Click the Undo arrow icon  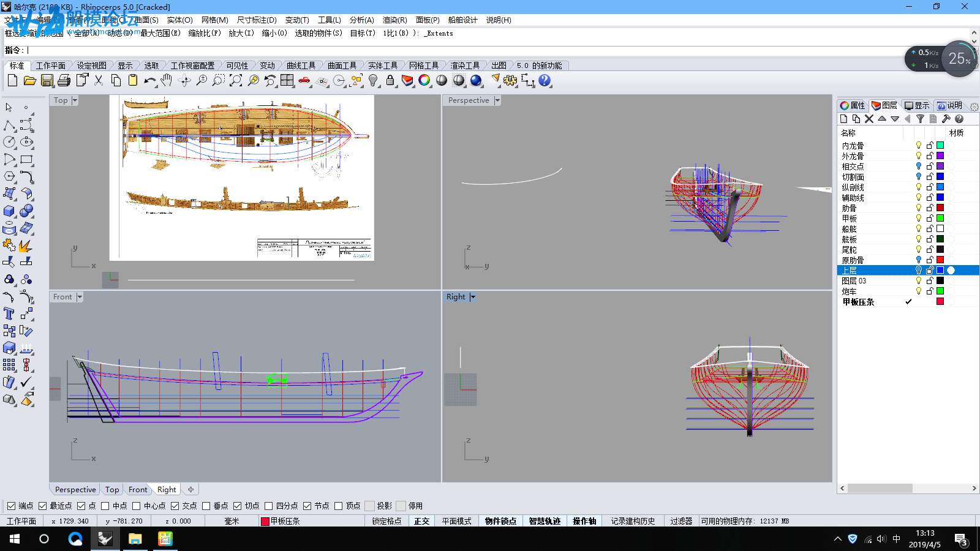tap(150, 80)
